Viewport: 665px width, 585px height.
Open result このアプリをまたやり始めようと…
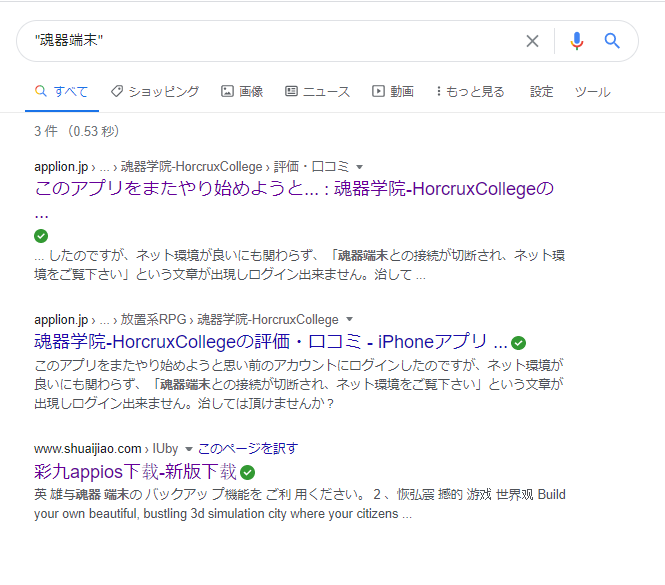coord(294,189)
